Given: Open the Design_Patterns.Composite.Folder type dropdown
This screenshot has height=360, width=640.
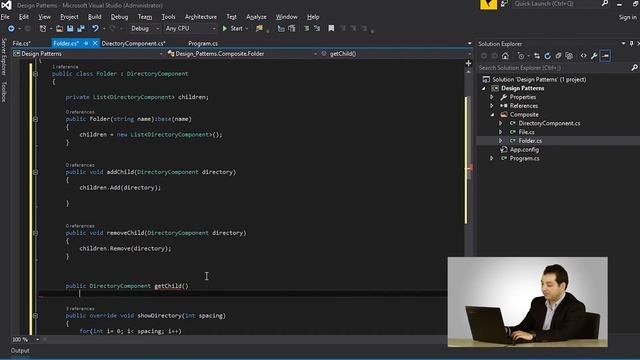Looking at the screenshot, I should tap(242, 54).
